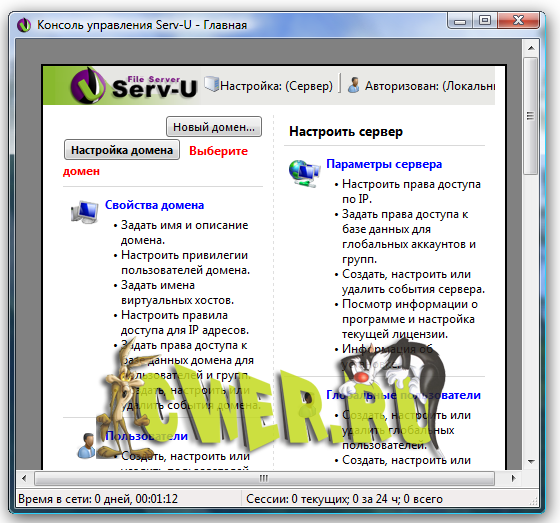560x523 pixels.
Task: Open the Свойства домена link
Action: point(154,205)
